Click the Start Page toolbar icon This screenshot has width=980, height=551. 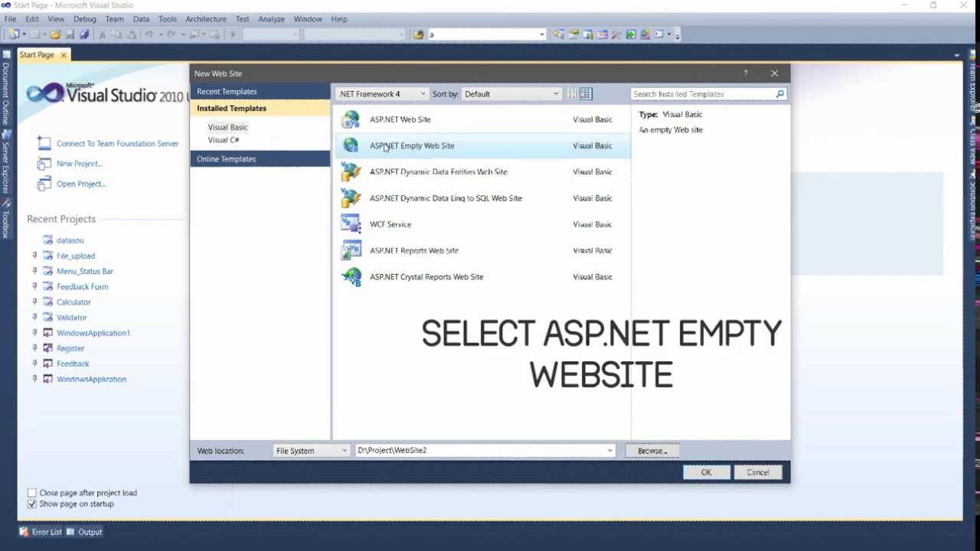tap(630, 34)
